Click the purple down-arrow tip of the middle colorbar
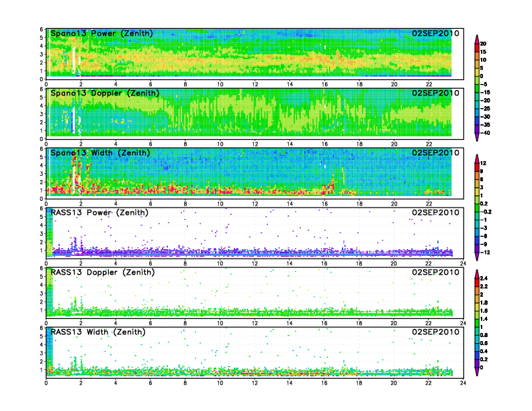Screen dimensions: 532x411 click(x=477, y=257)
